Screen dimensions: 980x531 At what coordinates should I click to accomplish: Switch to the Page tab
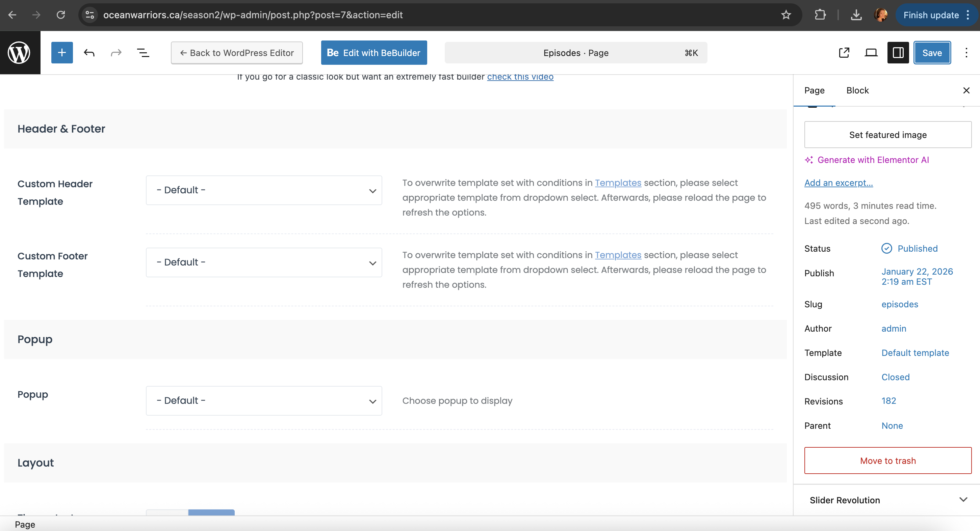point(814,90)
